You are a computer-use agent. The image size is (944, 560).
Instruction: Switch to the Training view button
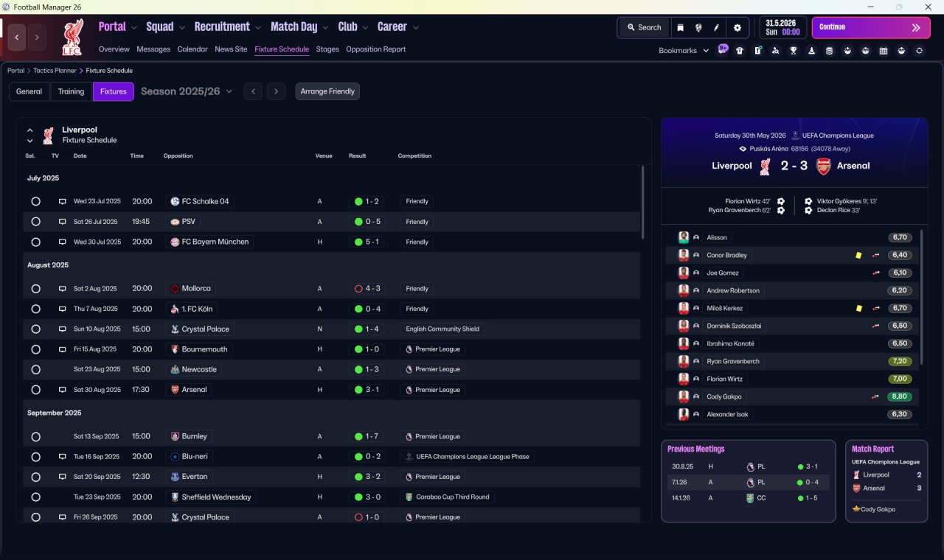pyautogui.click(x=71, y=91)
